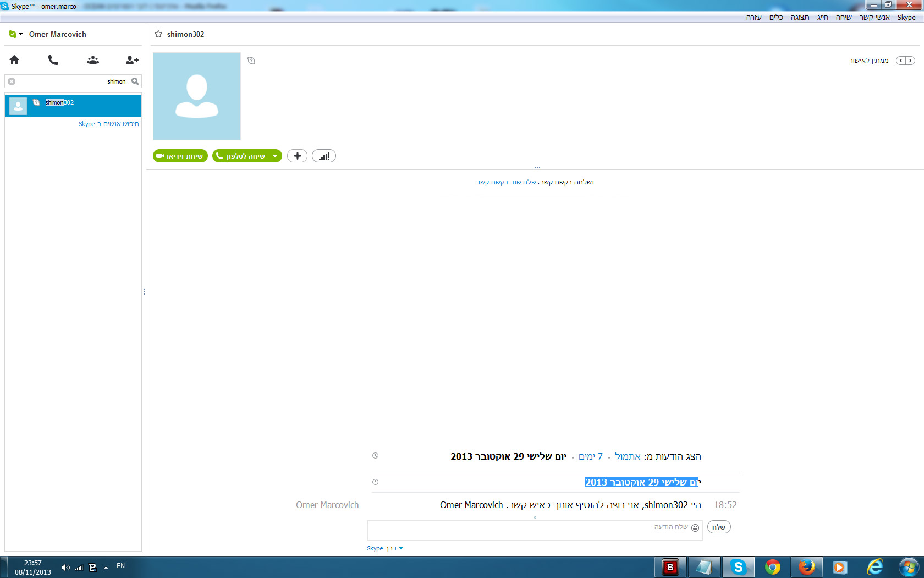Click the EN language indicator
Viewport: 924px width, 578px height.
[121, 566]
